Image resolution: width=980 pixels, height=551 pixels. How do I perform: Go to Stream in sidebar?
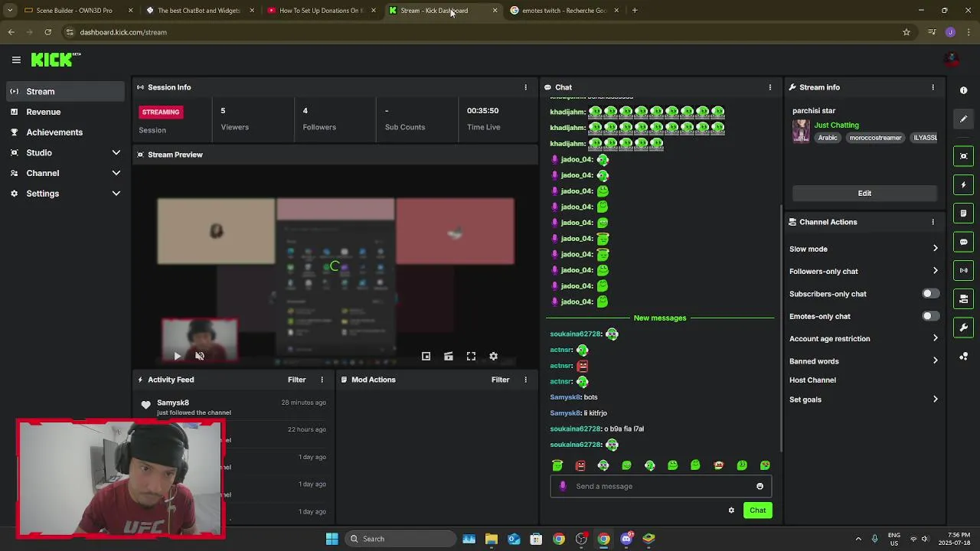pyautogui.click(x=65, y=91)
